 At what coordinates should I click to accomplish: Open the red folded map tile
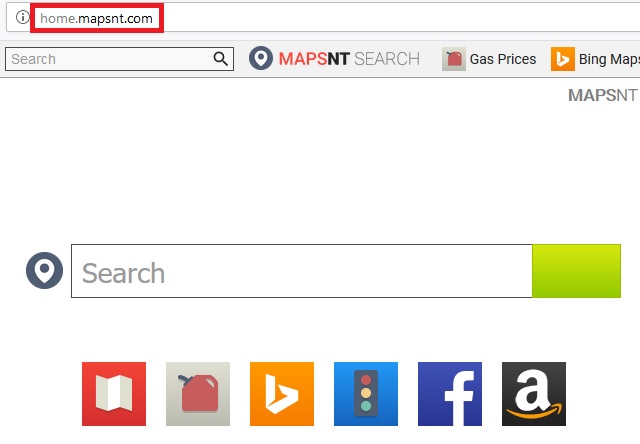pyautogui.click(x=114, y=394)
